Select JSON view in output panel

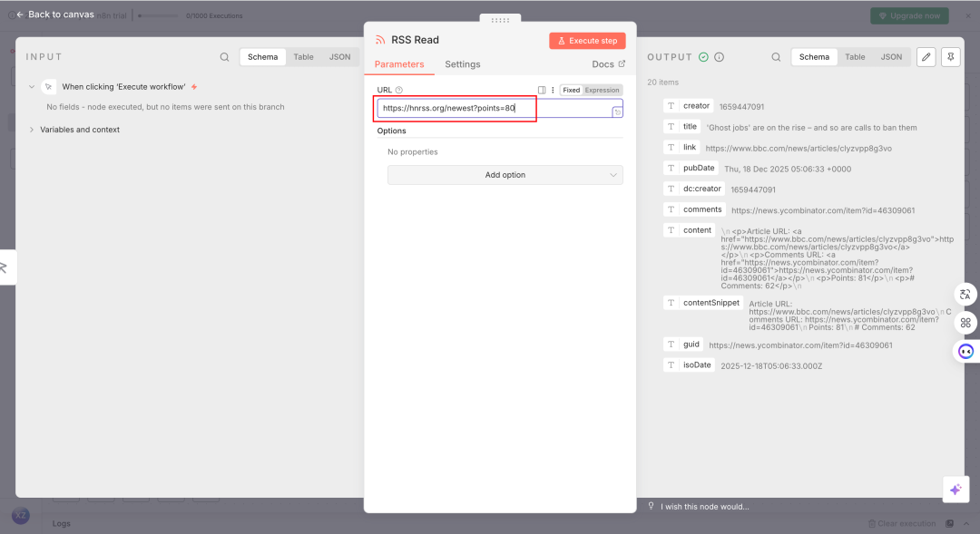891,57
